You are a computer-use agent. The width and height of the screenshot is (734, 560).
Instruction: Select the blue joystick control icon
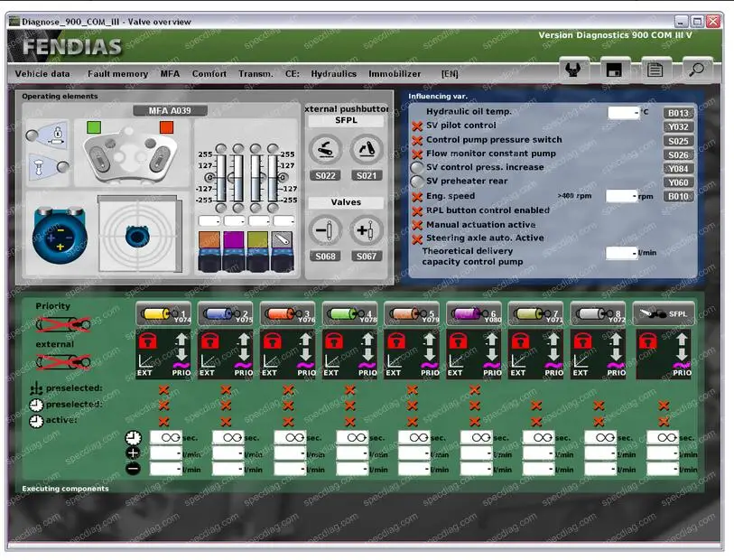[x=60, y=235]
